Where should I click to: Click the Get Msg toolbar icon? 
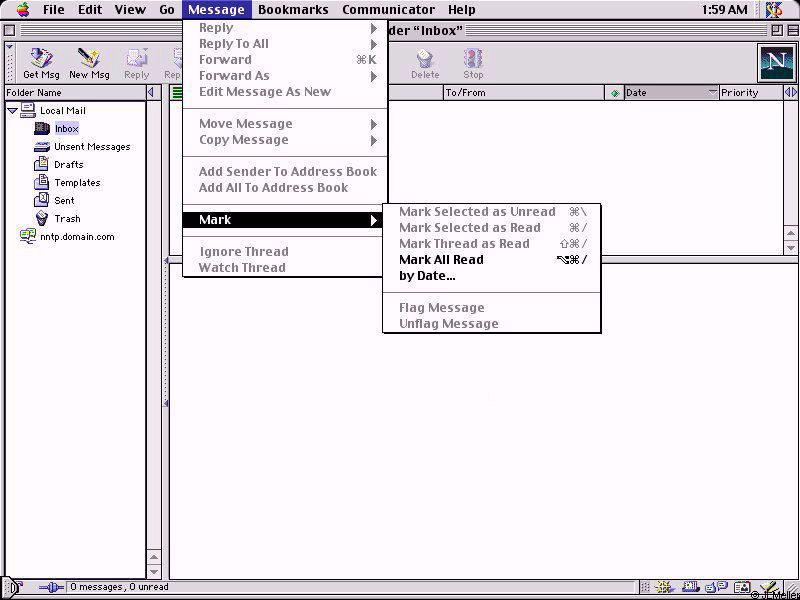pyautogui.click(x=41, y=62)
